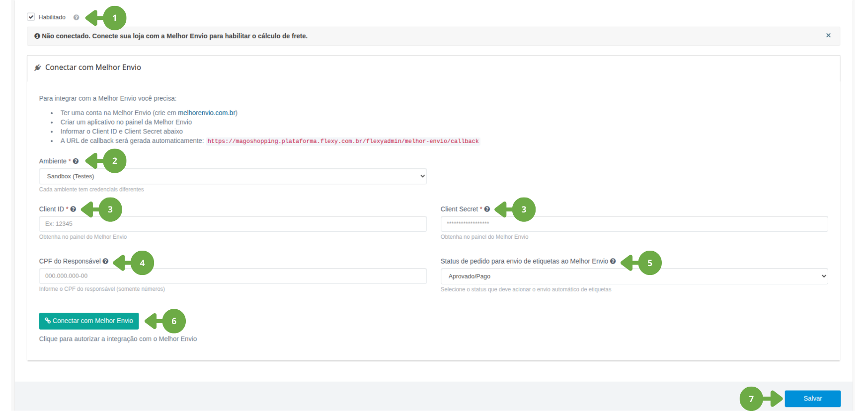Focus the Client ID input field

tap(233, 224)
